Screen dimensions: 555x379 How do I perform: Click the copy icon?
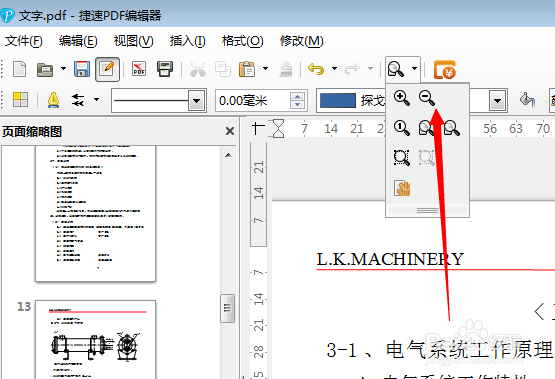[223, 69]
